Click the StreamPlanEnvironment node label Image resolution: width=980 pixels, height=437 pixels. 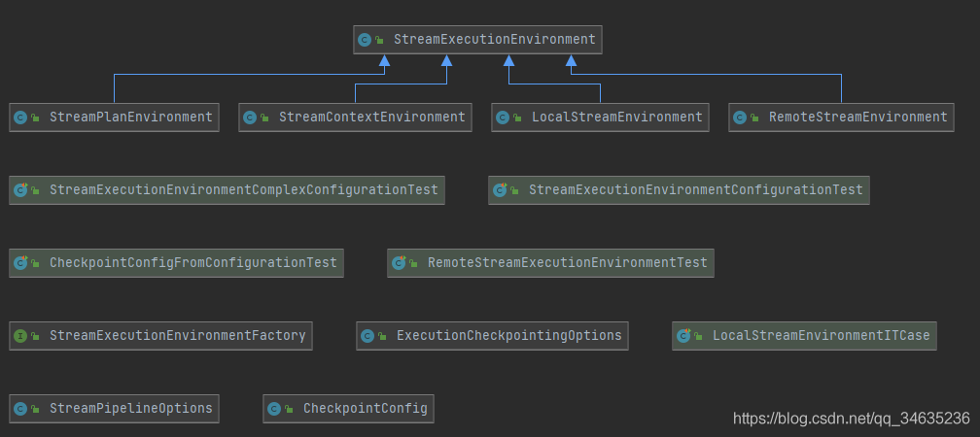[130, 118]
